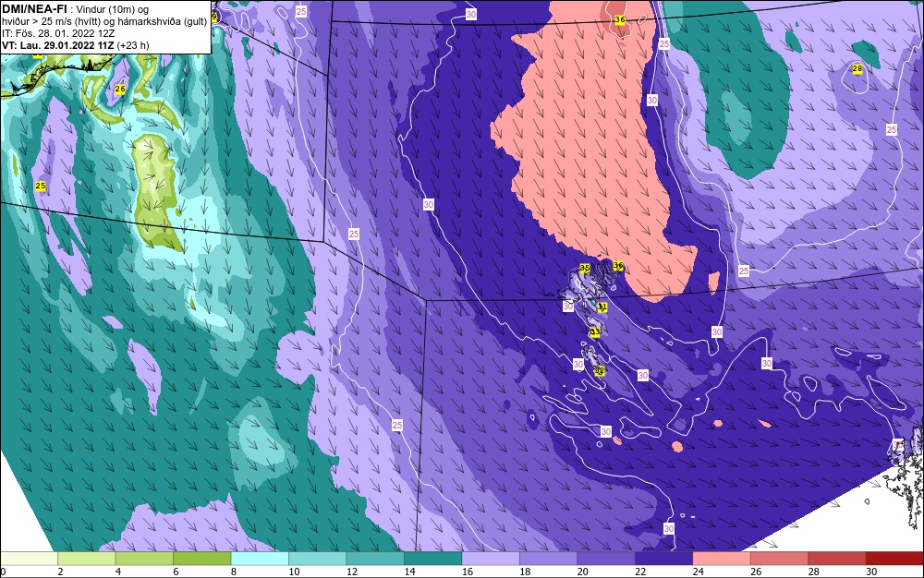The image size is (924, 578).
Task: Pick the 8–10 m/s light cyan legend swatch
Action: (260, 559)
